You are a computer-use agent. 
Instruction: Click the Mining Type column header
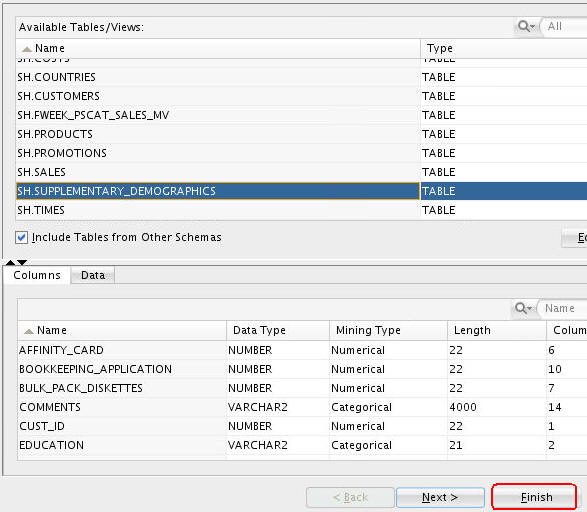[388, 330]
